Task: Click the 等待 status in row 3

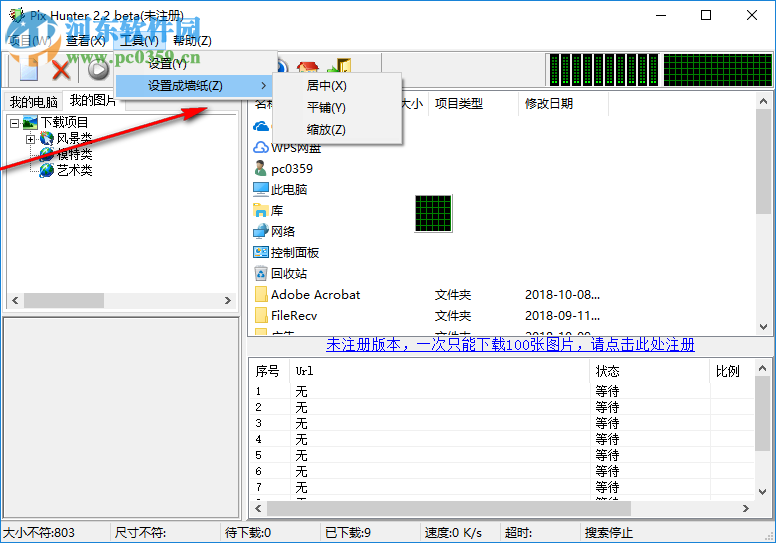Action: 607,423
